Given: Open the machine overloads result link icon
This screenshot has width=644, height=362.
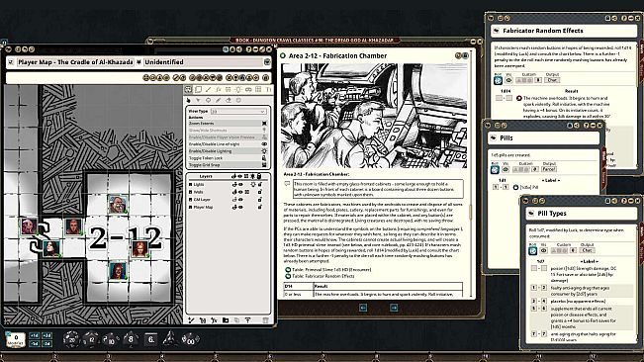Looking at the screenshot, I should 518,98.
